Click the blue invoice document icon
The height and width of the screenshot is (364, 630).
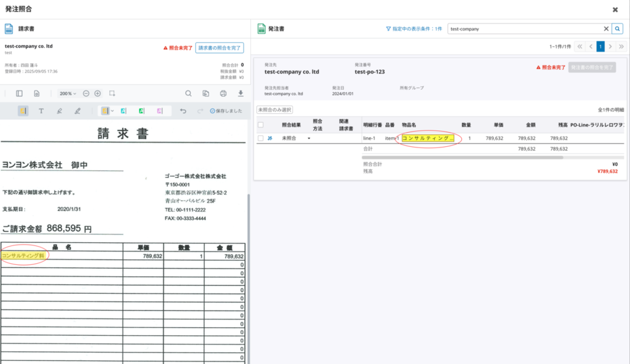9,28
